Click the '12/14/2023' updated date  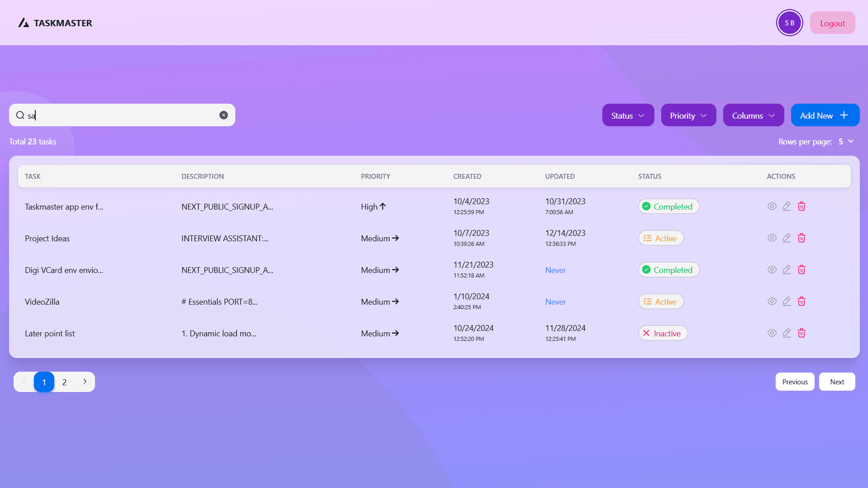point(565,233)
